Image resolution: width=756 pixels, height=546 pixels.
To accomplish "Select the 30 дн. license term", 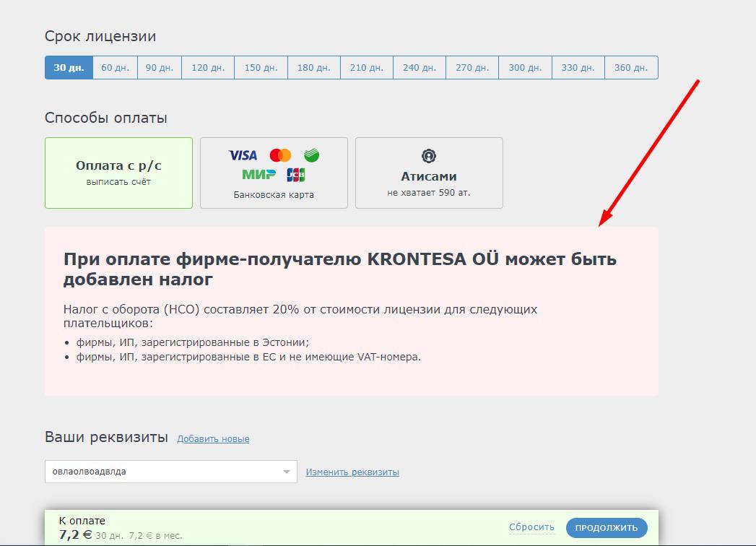I will (x=69, y=68).
